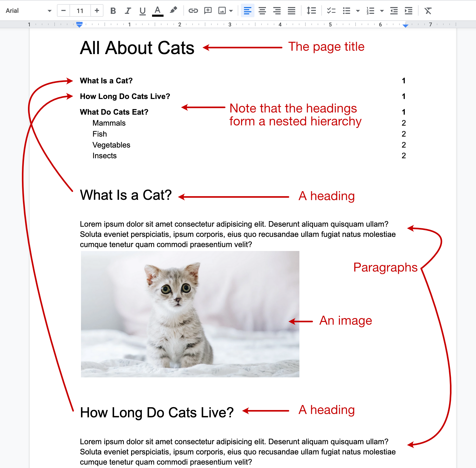476x468 pixels.
Task: Open the text color picker
Action: click(x=158, y=11)
